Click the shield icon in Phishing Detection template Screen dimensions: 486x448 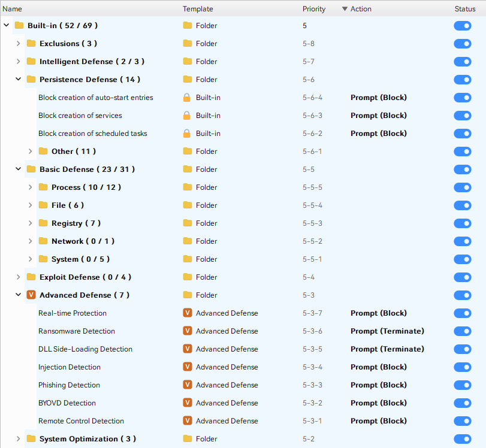pyautogui.click(x=188, y=385)
